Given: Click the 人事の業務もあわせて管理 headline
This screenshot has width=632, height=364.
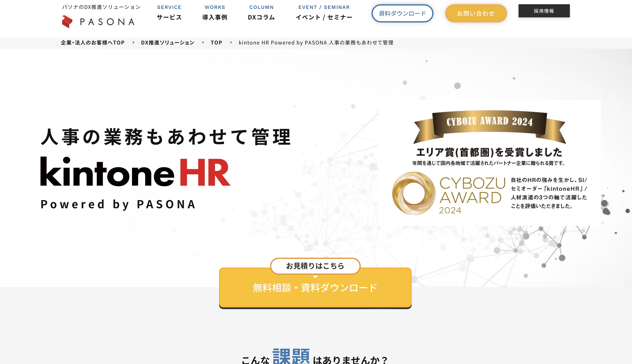Looking at the screenshot, I should (166, 137).
